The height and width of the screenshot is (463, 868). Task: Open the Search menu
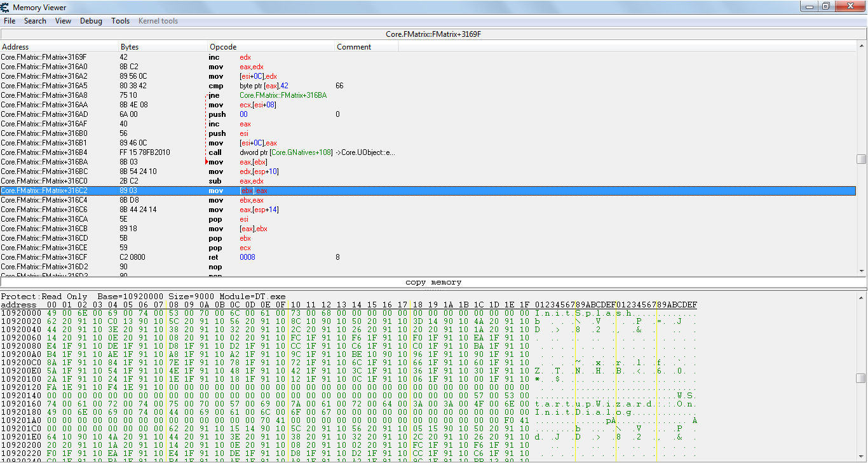pyautogui.click(x=35, y=21)
